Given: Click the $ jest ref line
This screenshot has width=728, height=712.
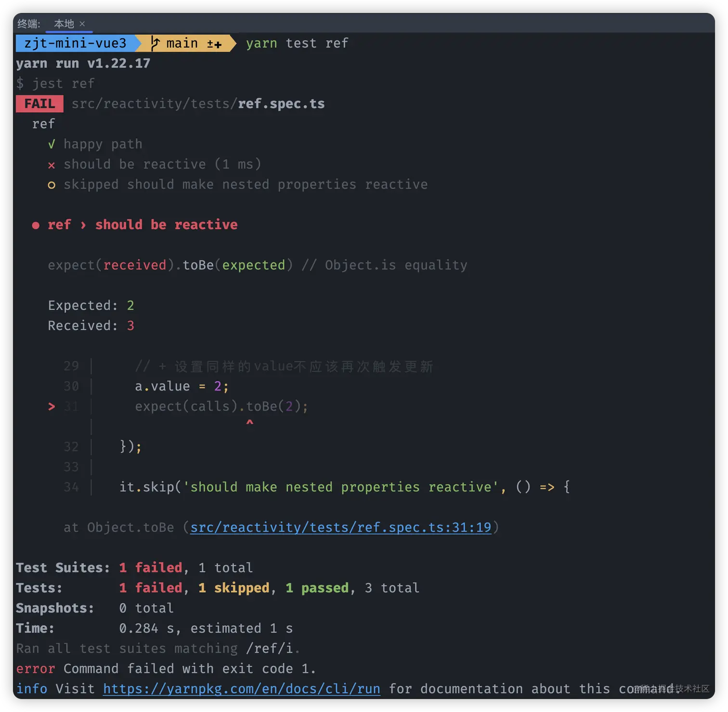Looking at the screenshot, I should tap(55, 84).
